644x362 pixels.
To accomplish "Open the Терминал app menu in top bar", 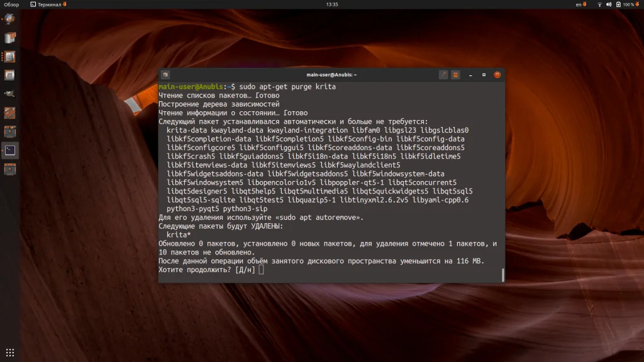I will click(x=48, y=4).
